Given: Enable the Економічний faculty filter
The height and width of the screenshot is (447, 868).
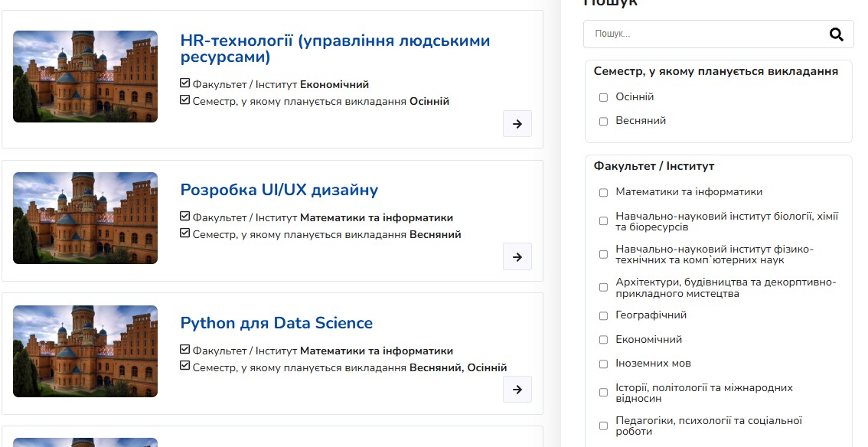Looking at the screenshot, I should click(603, 340).
